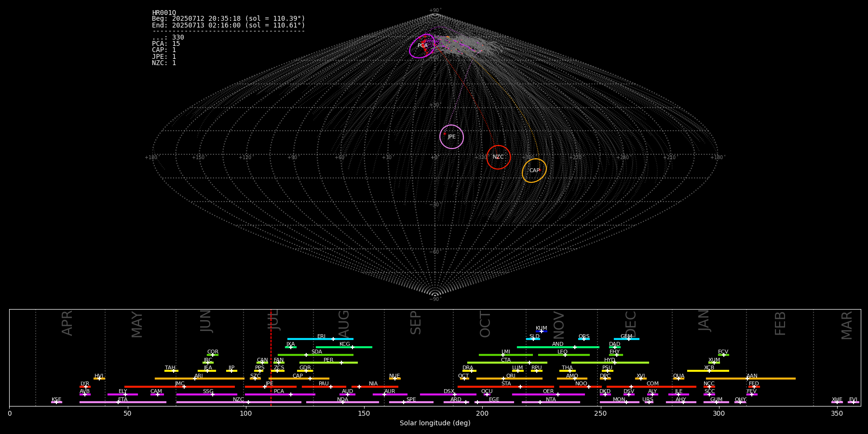Screen dimensions: 868x434
Task: Click the 'CAP: 1' count in legend
Action: (x=164, y=50)
